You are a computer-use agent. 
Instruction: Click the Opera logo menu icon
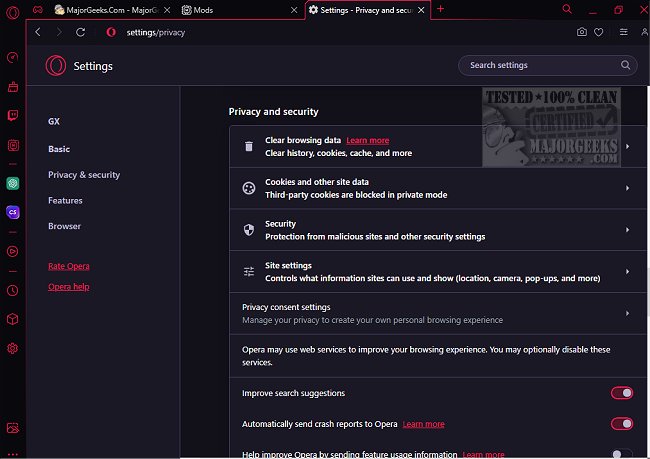click(13, 12)
